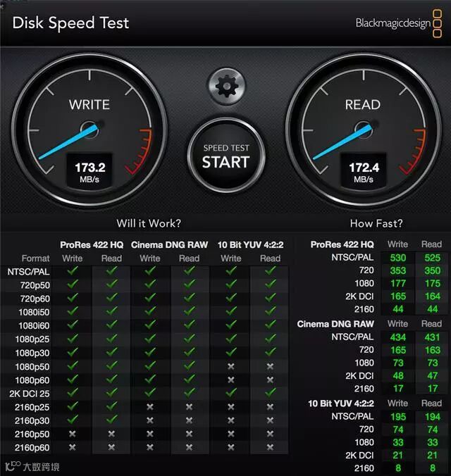
Task: Click the Cinema DNG RAW column header
Action: pos(169,244)
